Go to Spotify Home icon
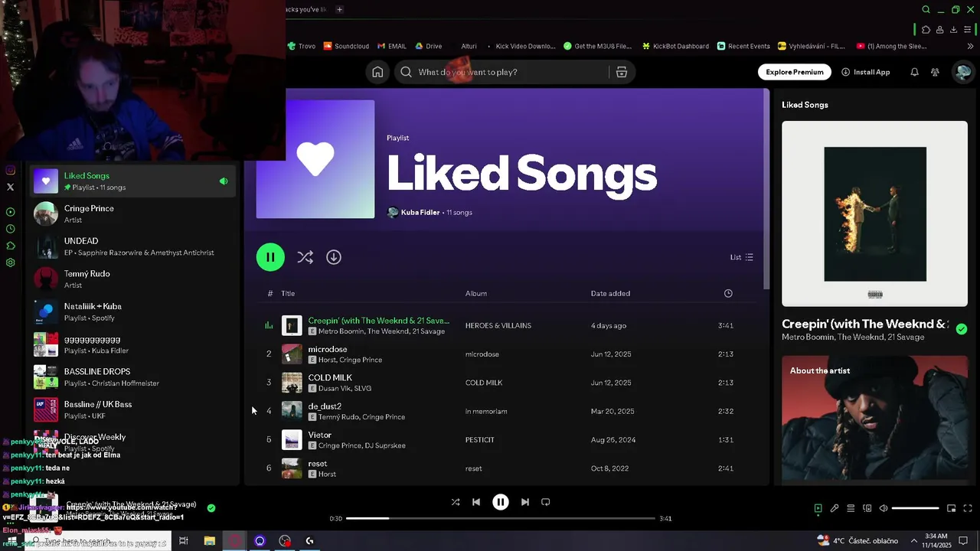Viewport: 980px width, 551px height. [x=377, y=72]
